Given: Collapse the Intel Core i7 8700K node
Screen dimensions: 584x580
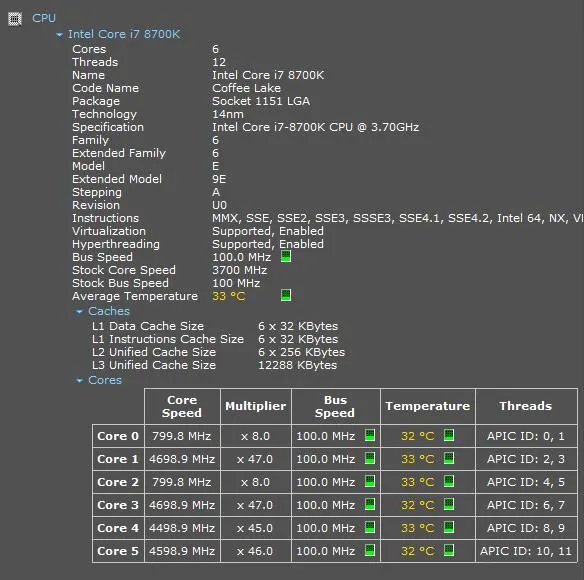Looking at the screenshot, I should click(x=59, y=35).
